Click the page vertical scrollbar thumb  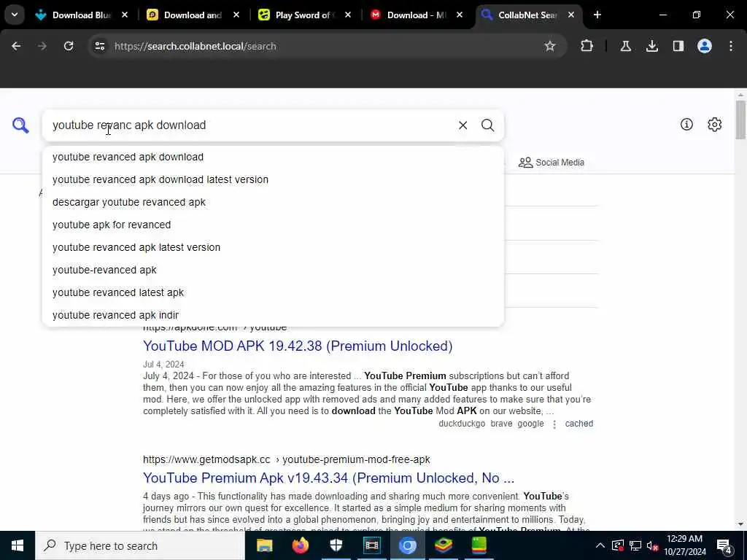click(740, 120)
